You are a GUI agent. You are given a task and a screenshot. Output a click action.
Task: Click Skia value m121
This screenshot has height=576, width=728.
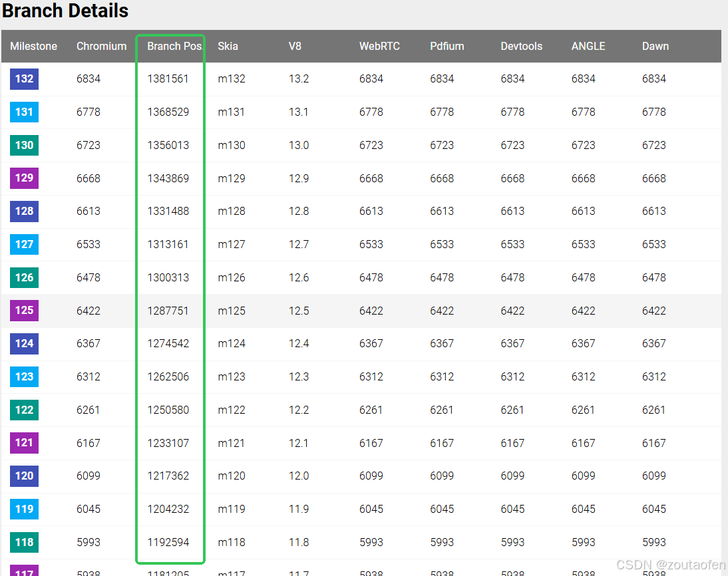231,443
